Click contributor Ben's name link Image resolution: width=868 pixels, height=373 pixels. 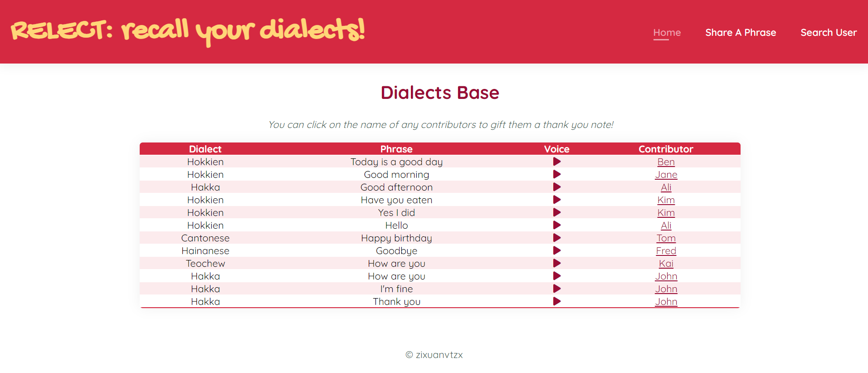click(x=666, y=162)
